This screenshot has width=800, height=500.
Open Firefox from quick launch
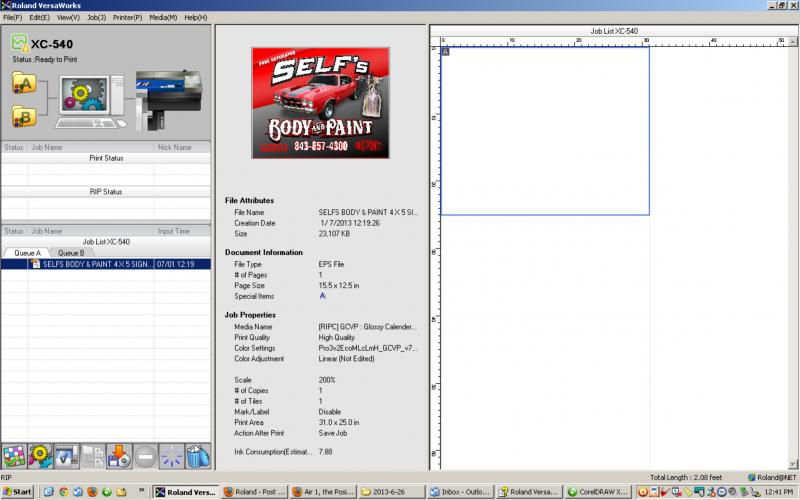pos(92,492)
